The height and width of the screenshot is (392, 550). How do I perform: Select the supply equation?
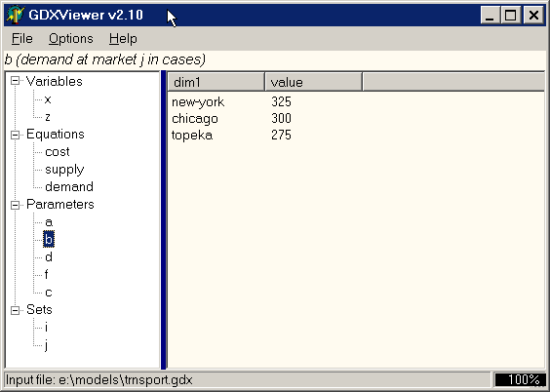pos(64,170)
